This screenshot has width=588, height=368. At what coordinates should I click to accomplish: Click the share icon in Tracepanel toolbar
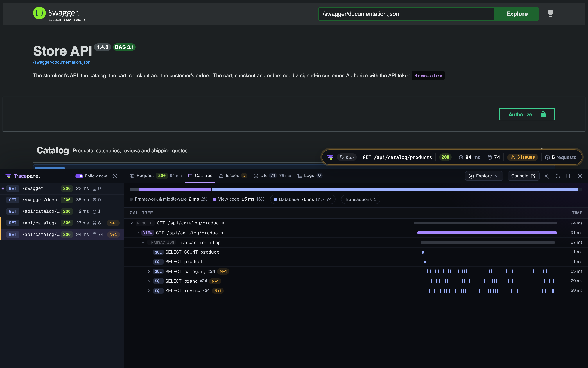tap(547, 176)
